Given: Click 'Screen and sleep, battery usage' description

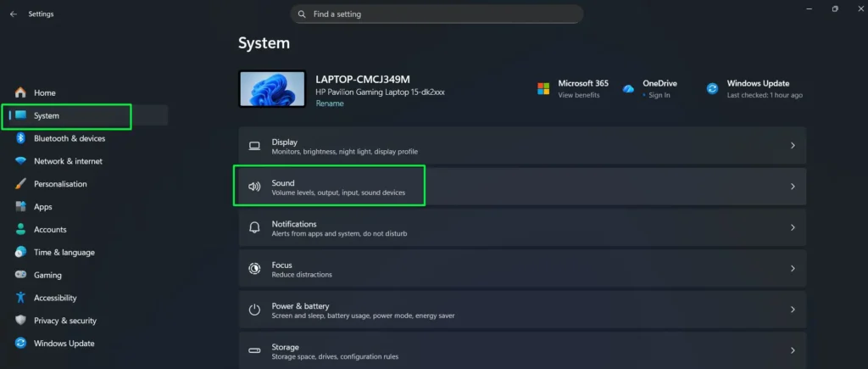Looking at the screenshot, I should click(363, 316).
